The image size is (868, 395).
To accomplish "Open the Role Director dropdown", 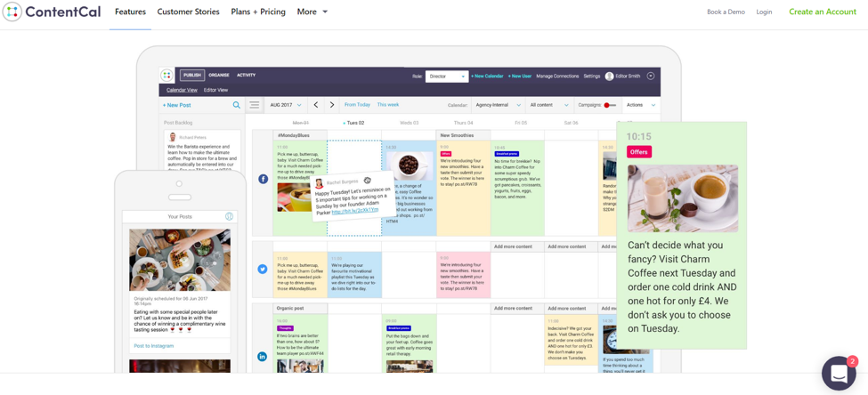I will [x=447, y=77].
